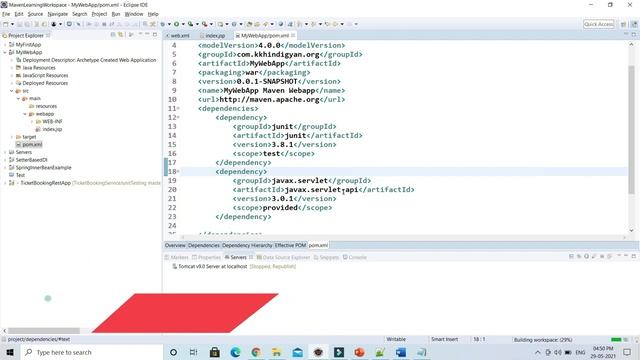
Task: Expand the WEB-INF folder node
Action: [x=32, y=122]
